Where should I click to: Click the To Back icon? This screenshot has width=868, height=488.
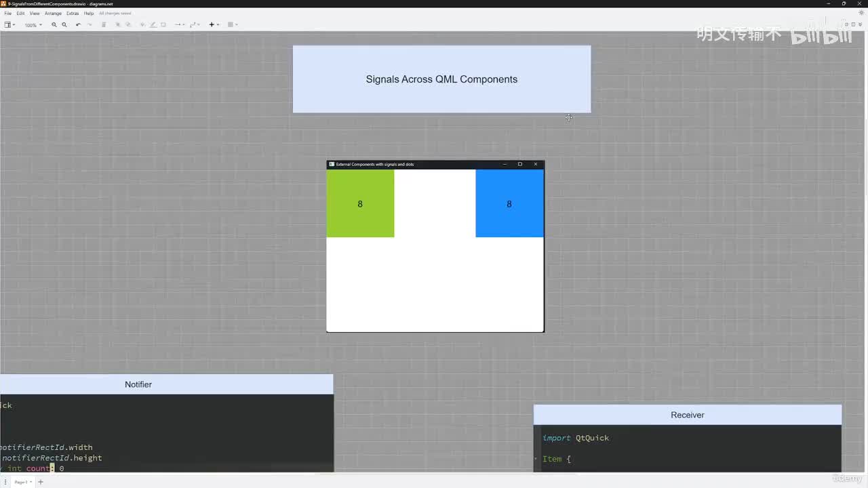(128, 25)
